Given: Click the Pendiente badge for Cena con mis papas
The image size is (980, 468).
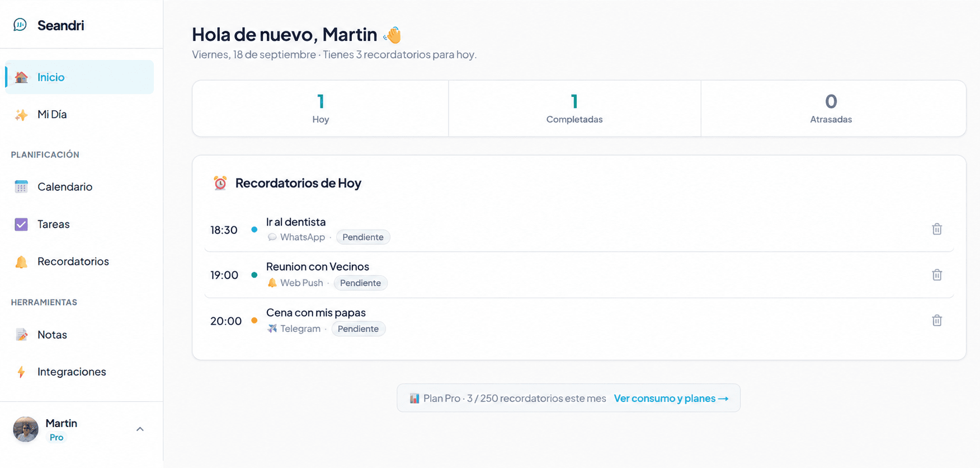Looking at the screenshot, I should click(x=359, y=329).
